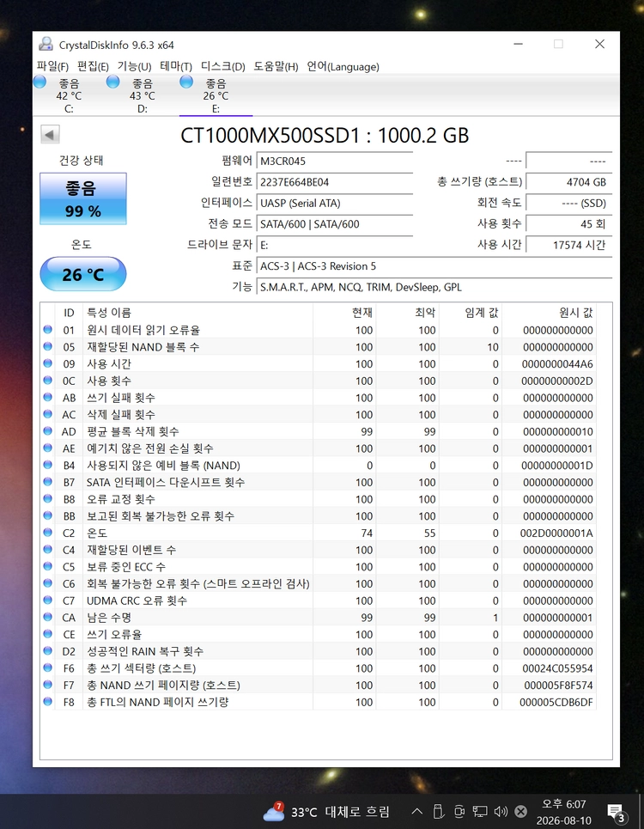Open the weather widget showing 33°C
This screenshot has height=829, width=644.
[x=326, y=811]
